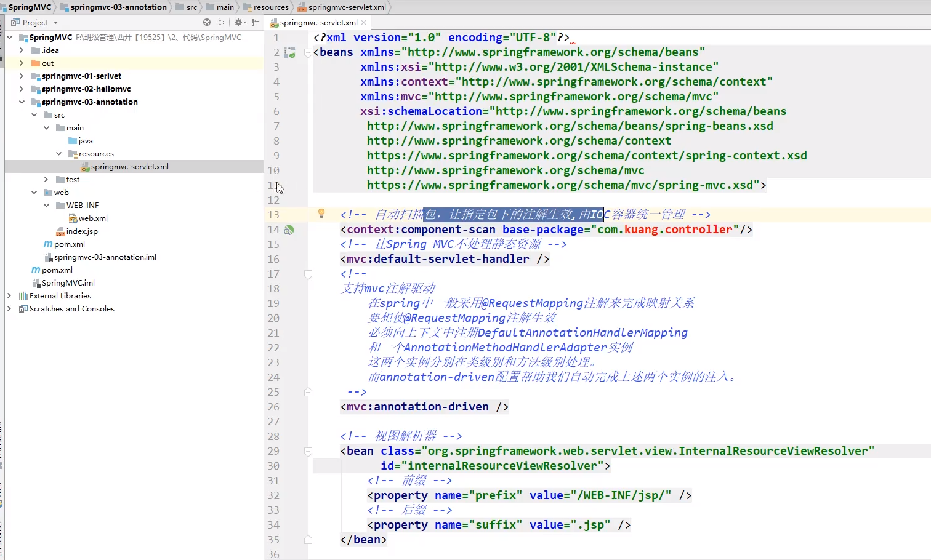Click the fold end marker at line 35
This screenshot has height=560, width=931.
click(308, 540)
